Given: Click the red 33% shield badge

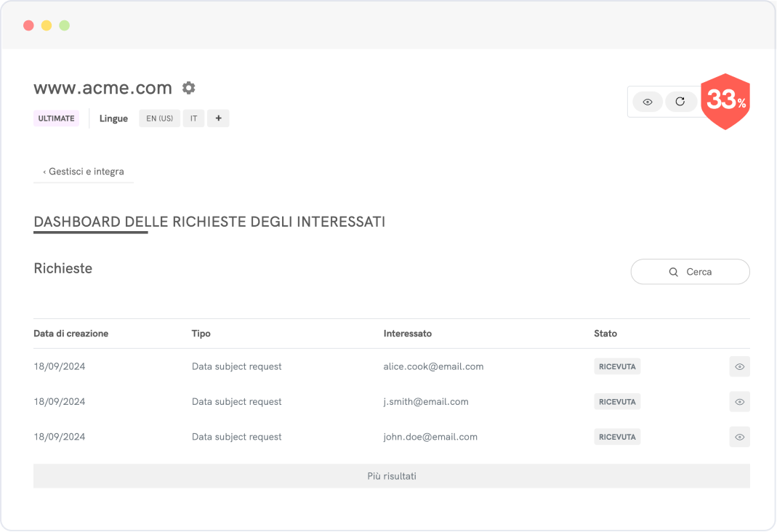Looking at the screenshot, I should pos(725,100).
